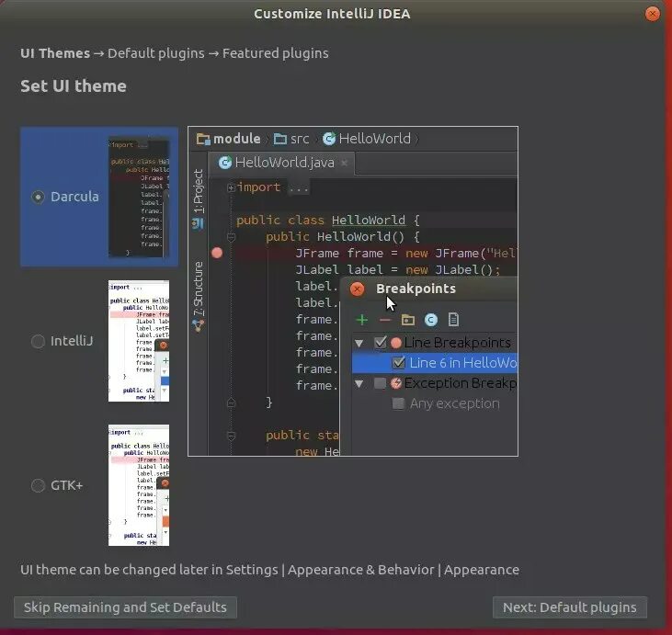Toggle the Exception Breakpoints checkbox
Viewport: 672px width, 635px height.
(x=380, y=383)
